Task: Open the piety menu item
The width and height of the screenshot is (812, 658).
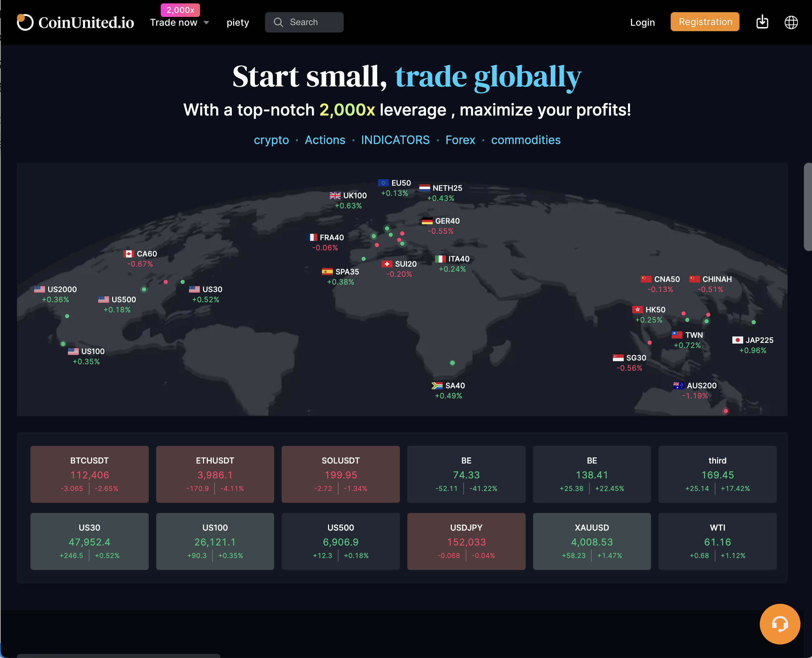Action: click(x=238, y=22)
